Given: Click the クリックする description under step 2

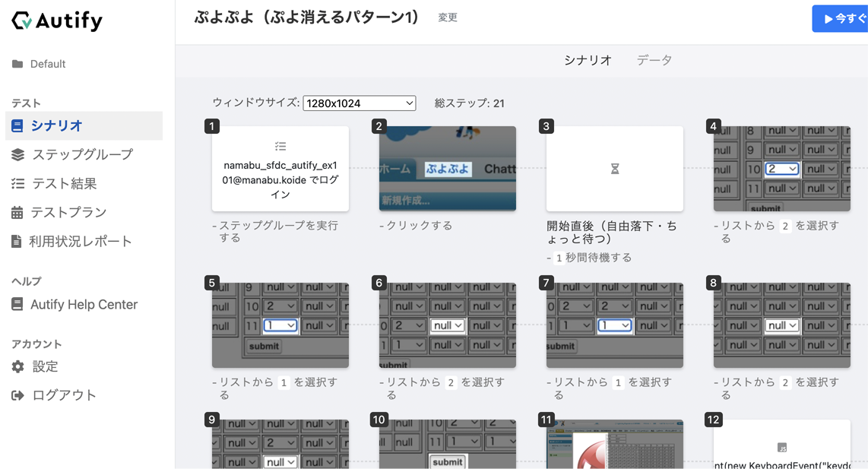Looking at the screenshot, I should (x=416, y=225).
